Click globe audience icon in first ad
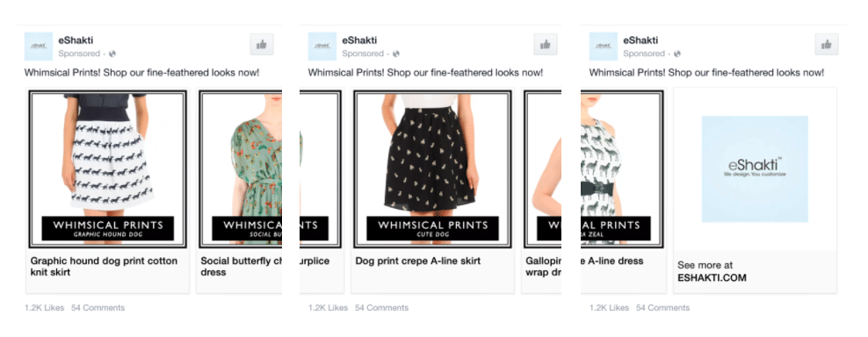The height and width of the screenshot is (337, 868). [x=112, y=54]
